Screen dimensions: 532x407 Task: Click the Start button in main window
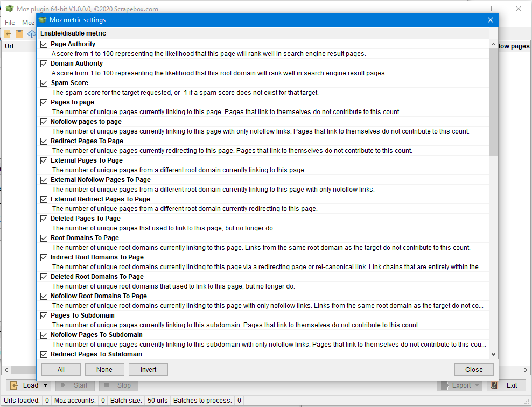pyautogui.click(x=75, y=385)
